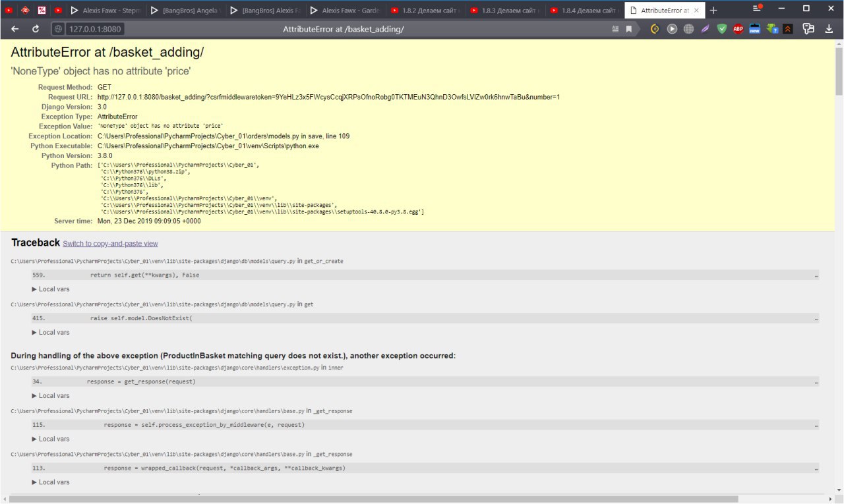
Task: Click the purple feather extension icon
Action: (705, 29)
